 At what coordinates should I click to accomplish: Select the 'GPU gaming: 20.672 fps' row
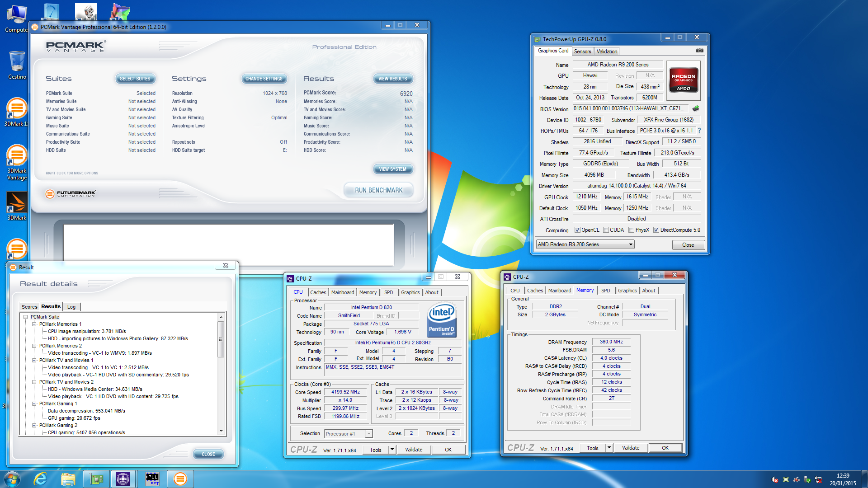[74, 418]
